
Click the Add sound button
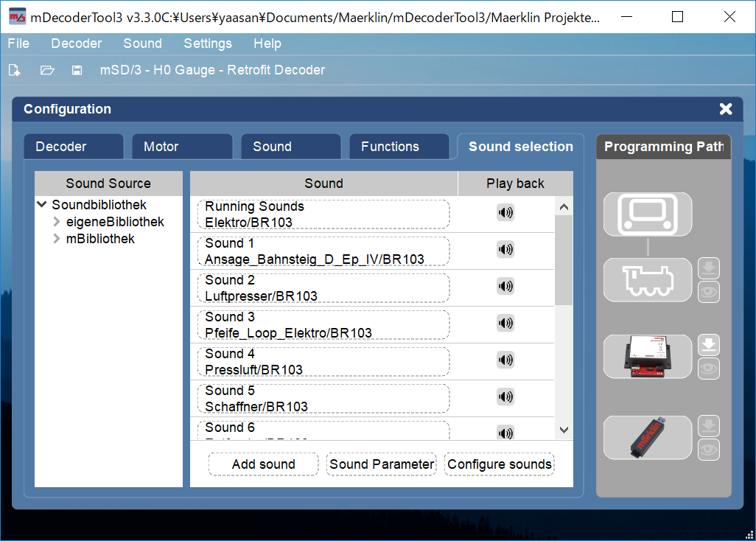point(263,464)
